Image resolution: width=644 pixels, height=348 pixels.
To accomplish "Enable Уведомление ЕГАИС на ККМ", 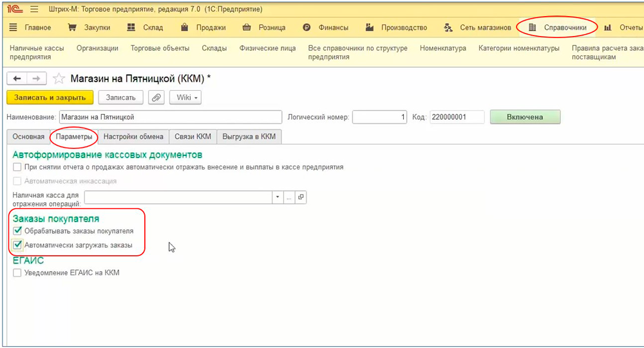I will (x=17, y=273).
